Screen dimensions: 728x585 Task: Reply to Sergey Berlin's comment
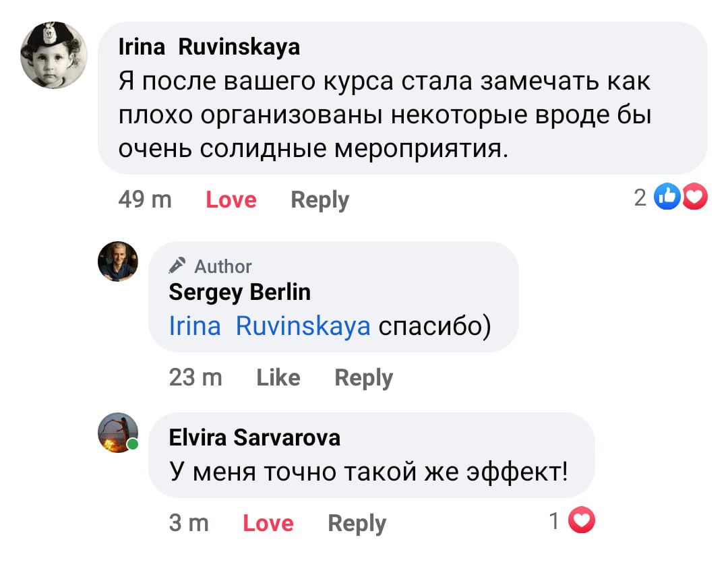(363, 378)
